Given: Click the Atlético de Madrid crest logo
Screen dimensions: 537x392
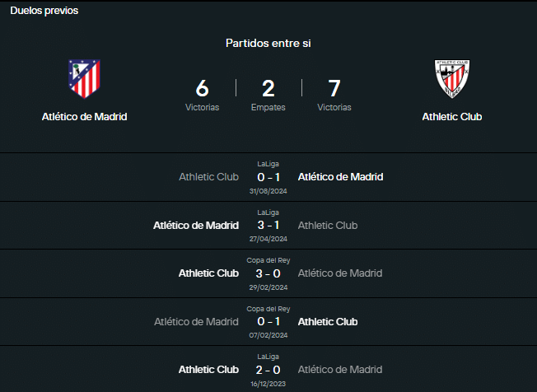Looking at the screenshot, I should (84, 77).
